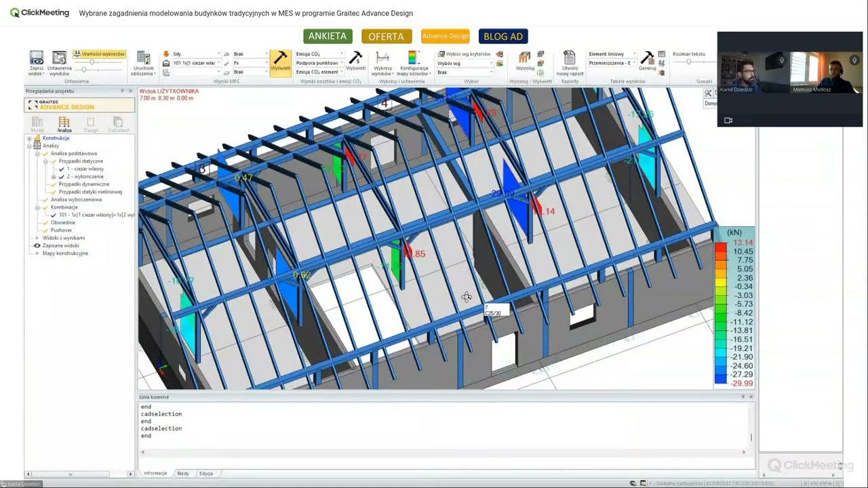Collapse the Analiza podstawowa node
The image size is (868, 488).
click(37, 154)
